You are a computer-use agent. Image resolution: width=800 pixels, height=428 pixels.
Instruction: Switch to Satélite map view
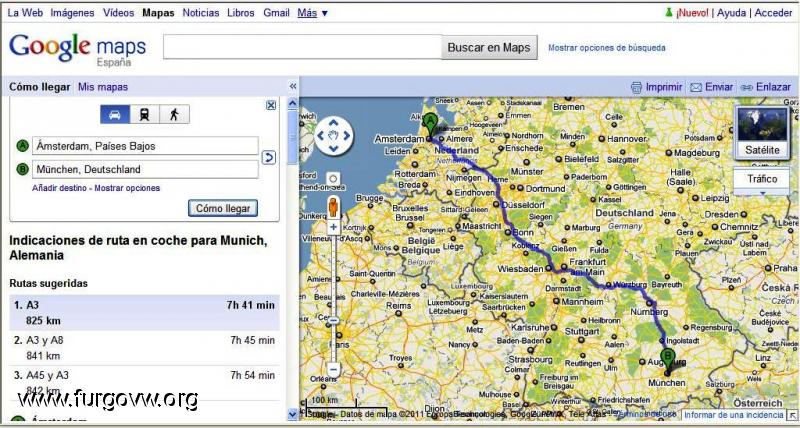coord(762,133)
